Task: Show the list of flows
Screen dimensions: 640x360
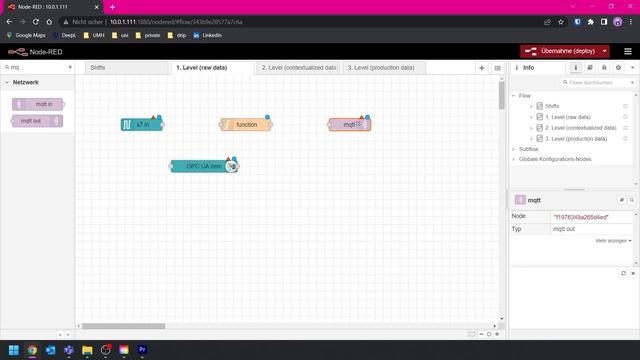Action: tap(498, 68)
